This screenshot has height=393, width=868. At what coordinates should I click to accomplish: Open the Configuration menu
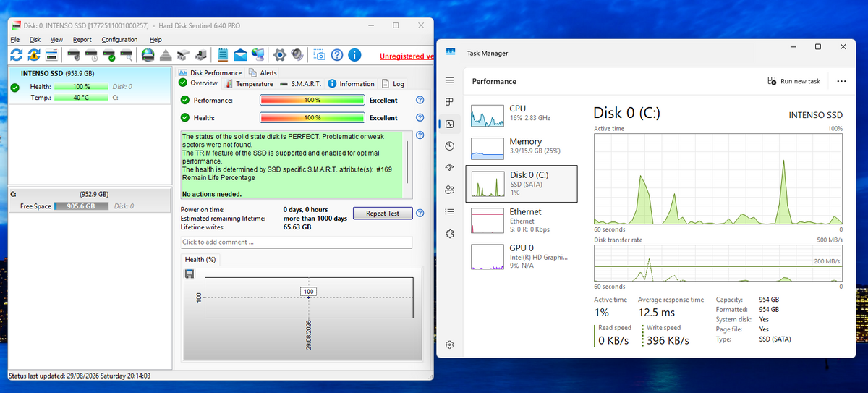click(x=119, y=39)
